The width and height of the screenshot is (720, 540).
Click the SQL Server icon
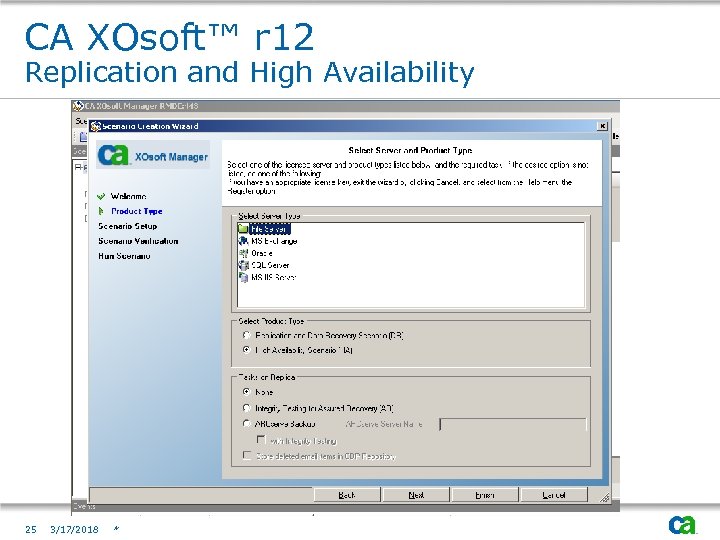click(243, 265)
